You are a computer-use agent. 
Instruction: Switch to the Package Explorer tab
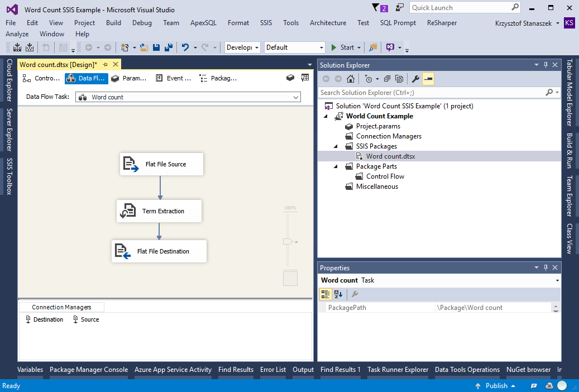pos(218,78)
